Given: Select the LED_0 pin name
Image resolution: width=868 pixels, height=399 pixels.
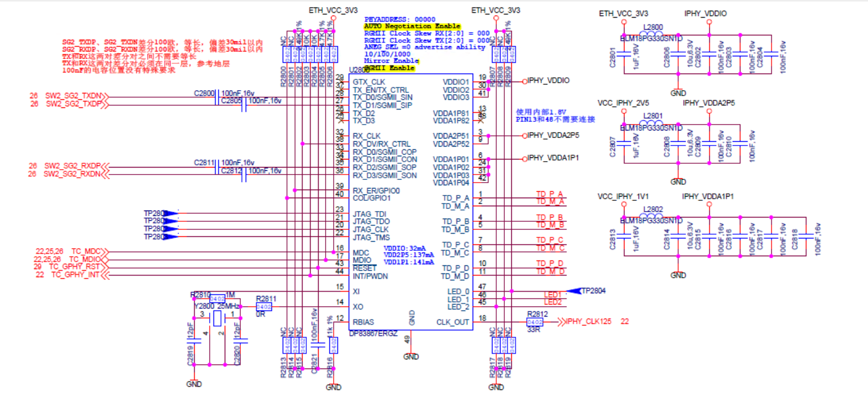Looking at the screenshot, I should click(459, 292).
